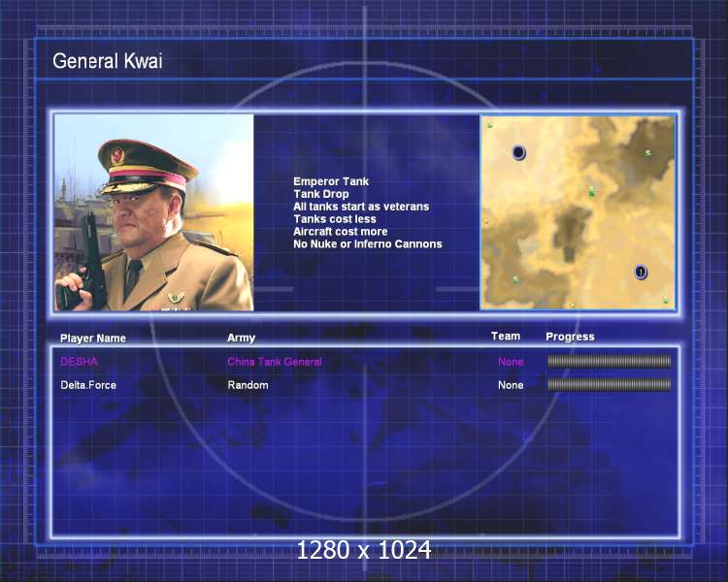Click the Player Name column header
Screen dimensions: 728x582
93,339
